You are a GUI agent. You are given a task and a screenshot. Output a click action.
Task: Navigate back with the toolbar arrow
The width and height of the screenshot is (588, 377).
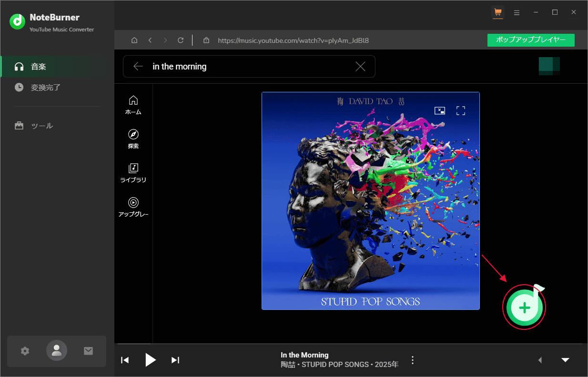point(150,40)
